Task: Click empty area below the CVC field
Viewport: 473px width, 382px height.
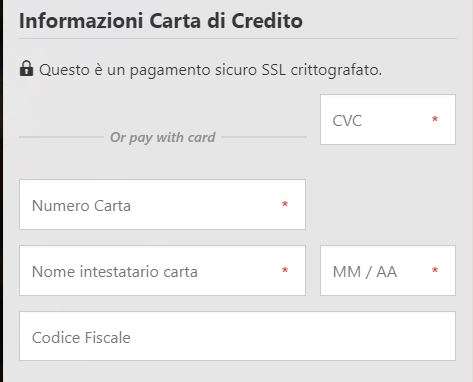Action: (x=388, y=195)
